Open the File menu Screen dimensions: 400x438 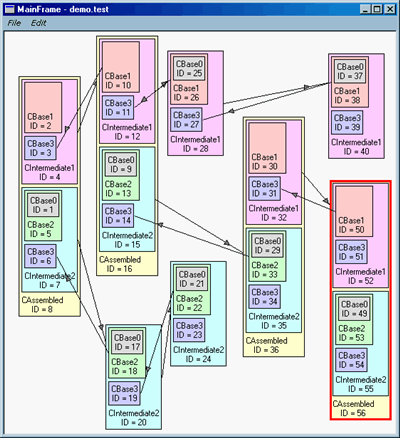pos(14,23)
